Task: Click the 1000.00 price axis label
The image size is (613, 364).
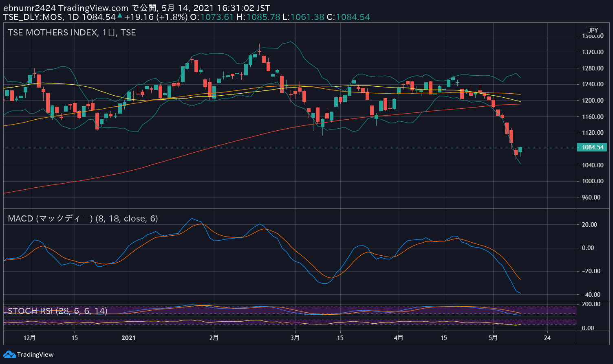Action: [x=593, y=181]
